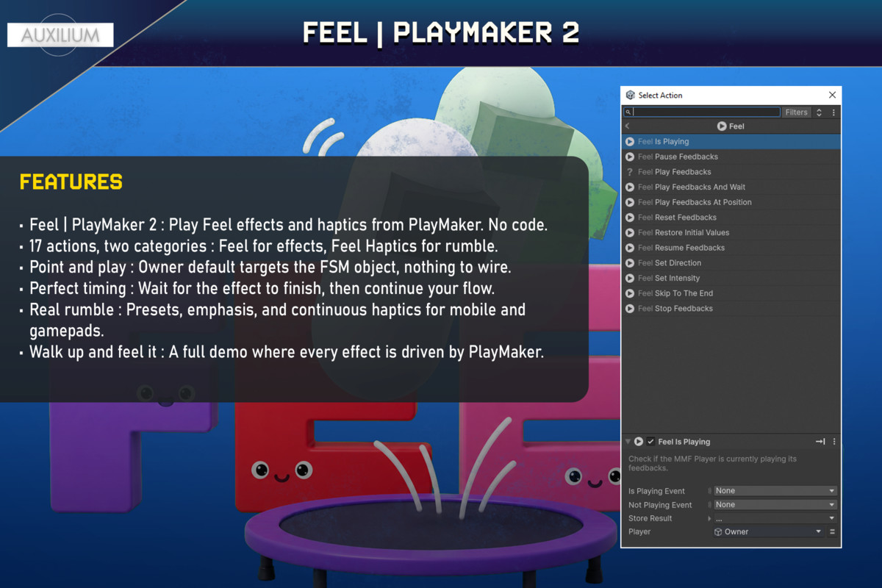882x588 pixels.
Task: Open the kebab menu in the Feel Is Playing header
Action: coord(834,442)
